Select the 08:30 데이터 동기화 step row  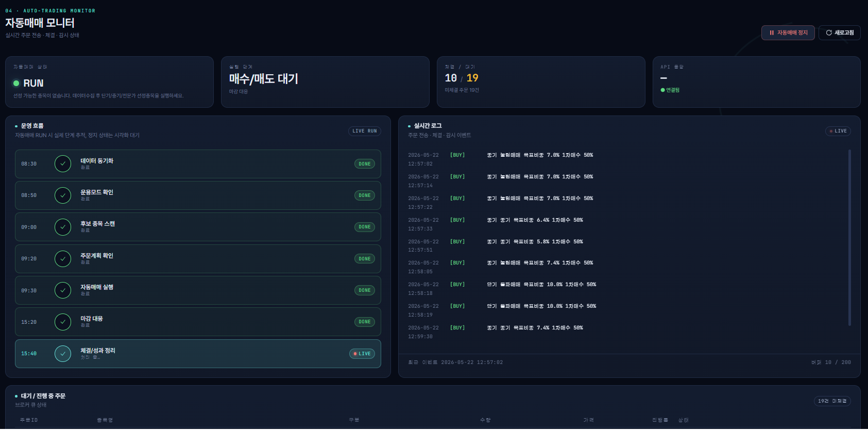point(198,164)
